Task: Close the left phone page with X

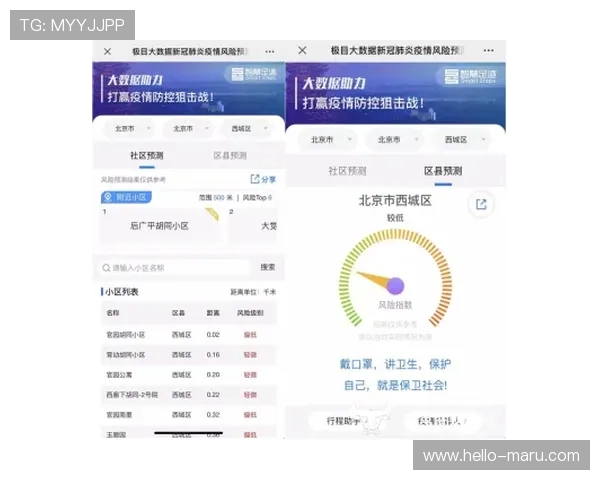Action: tap(108, 51)
